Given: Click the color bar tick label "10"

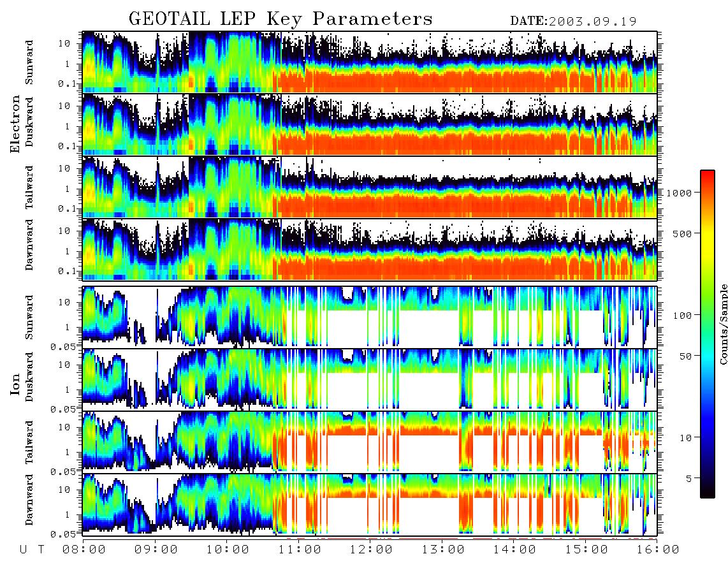Looking at the screenshot, I should click(x=685, y=437).
